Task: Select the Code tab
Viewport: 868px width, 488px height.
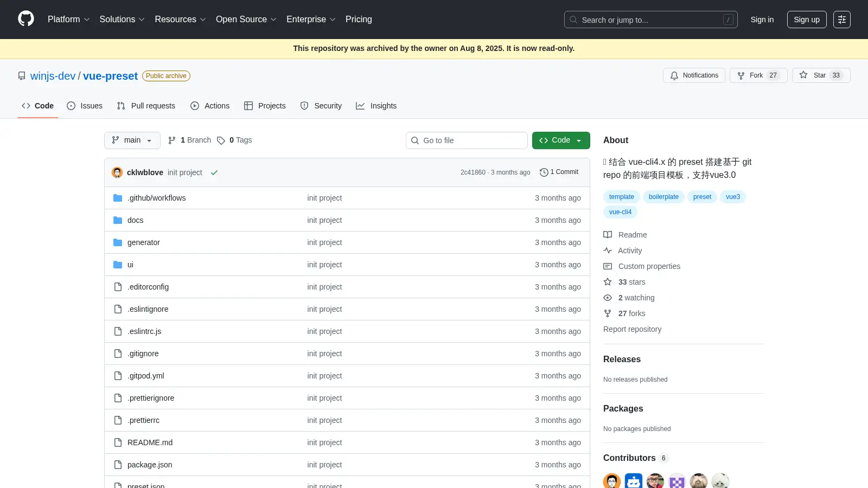Action: click(37, 106)
